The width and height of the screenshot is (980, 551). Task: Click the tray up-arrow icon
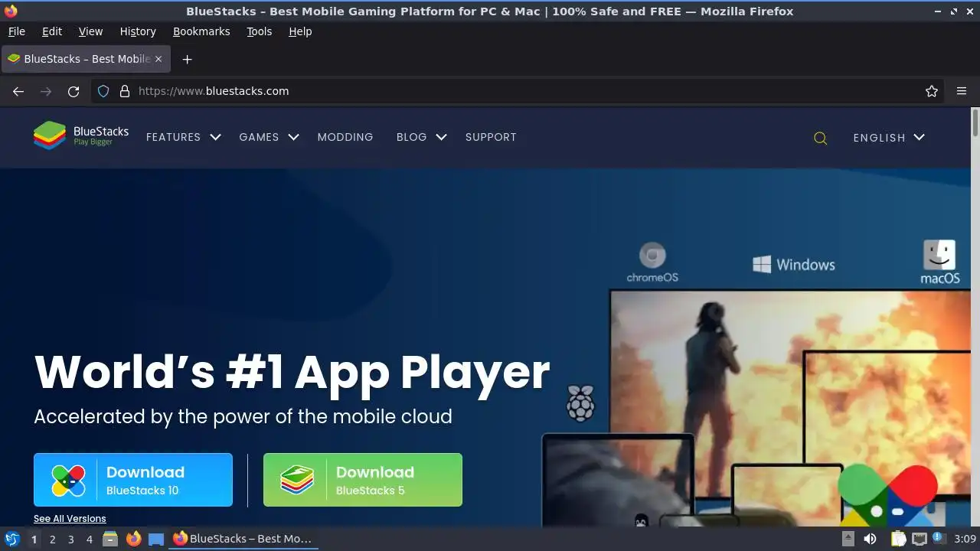point(848,539)
